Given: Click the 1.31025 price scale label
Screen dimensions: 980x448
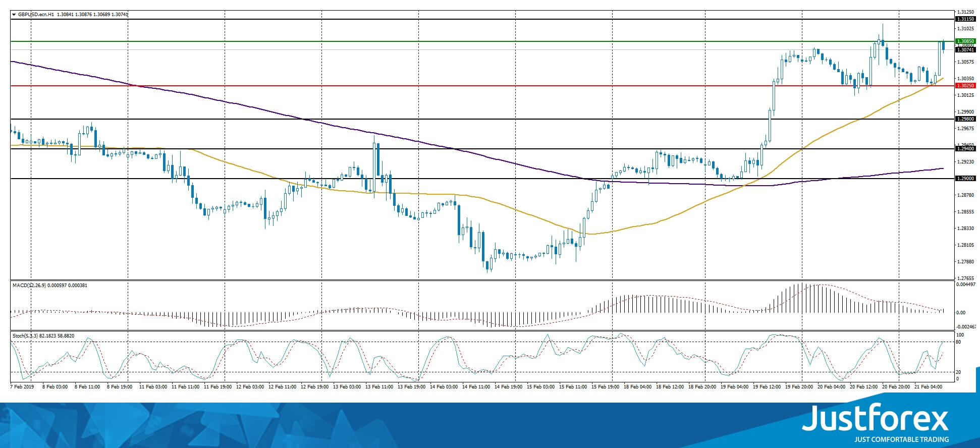Looking at the screenshot, I should pyautogui.click(x=965, y=29).
